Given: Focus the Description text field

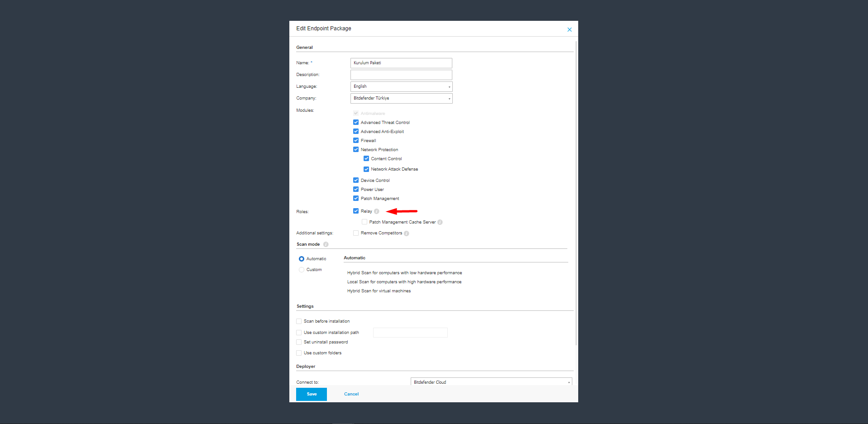Looking at the screenshot, I should [401, 75].
